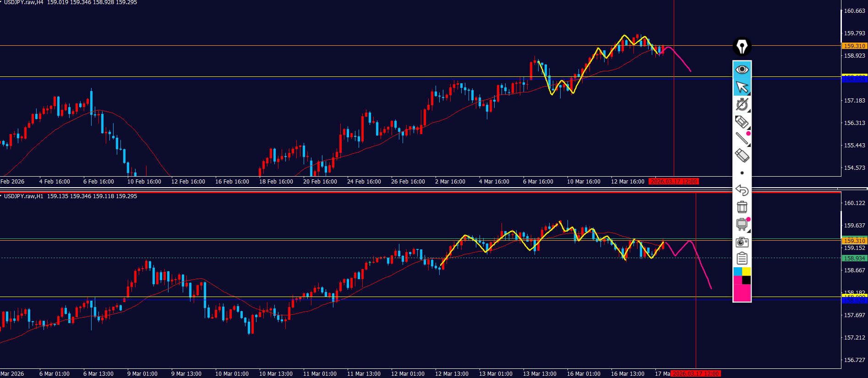Clear all drawings with the trash icon
The width and height of the screenshot is (868, 378).
742,207
